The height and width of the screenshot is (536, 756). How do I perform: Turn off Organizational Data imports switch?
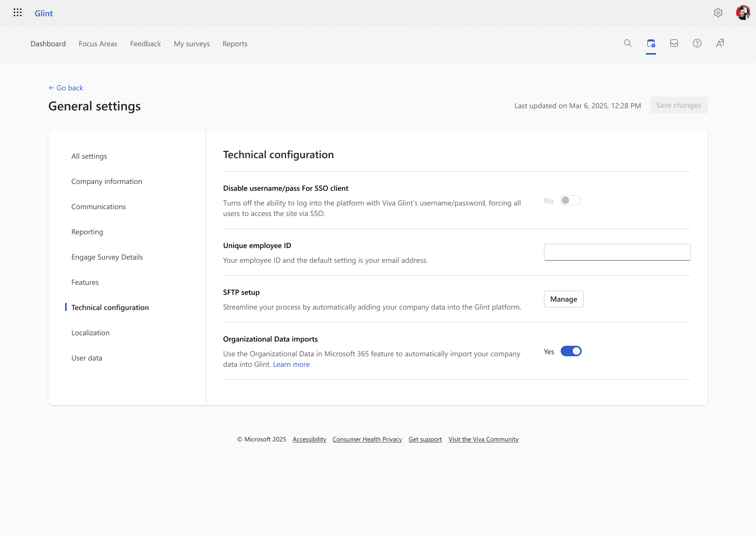pyautogui.click(x=571, y=351)
